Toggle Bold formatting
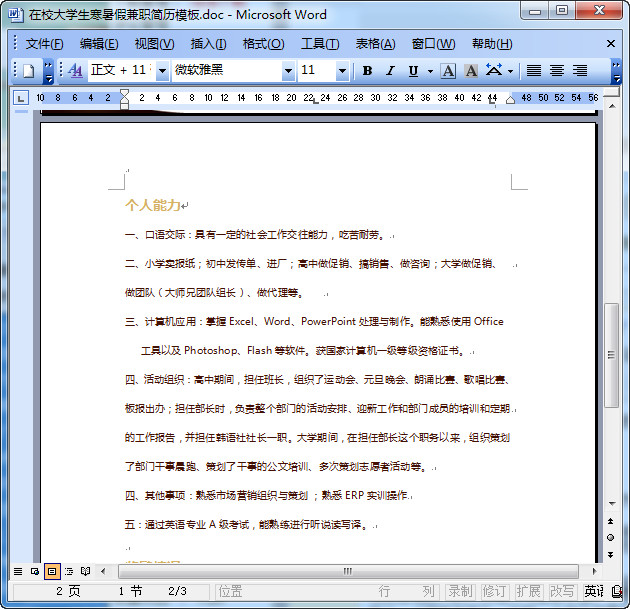This screenshot has height=609, width=630. pyautogui.click(x=367, y=71)
